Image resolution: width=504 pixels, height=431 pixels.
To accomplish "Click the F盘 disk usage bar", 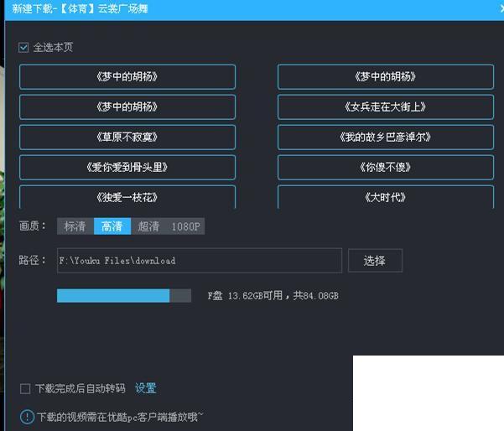I will pos(124,295).
